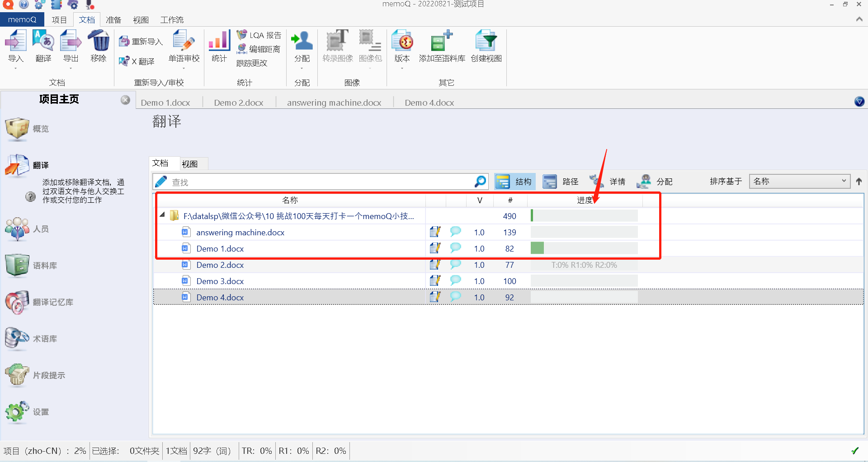Open Demo 2.docx in the list

[220, 265]
